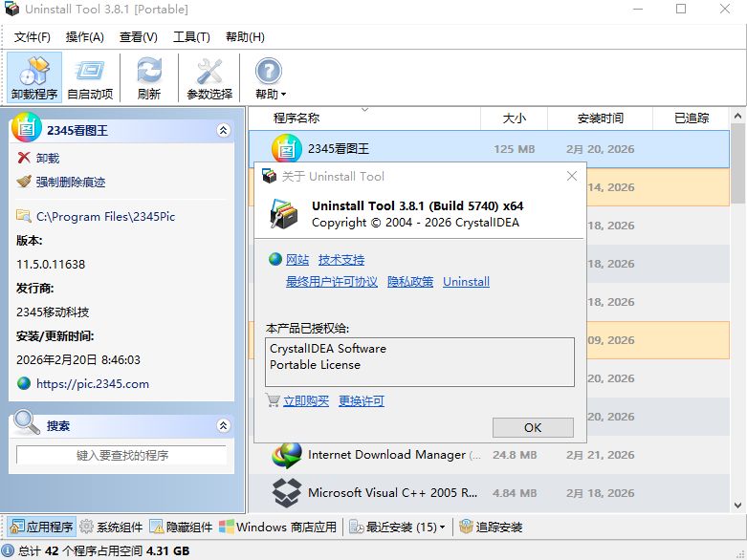Screen dimensions: 747x560
Task: Open the 工具(T) menu
Action: [x=191, y=36]
